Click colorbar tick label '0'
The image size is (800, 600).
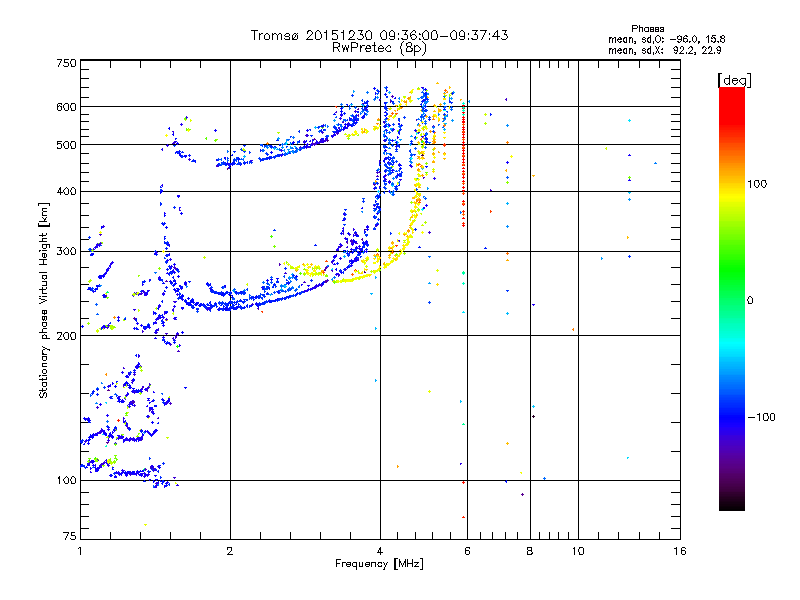point(750,301)
